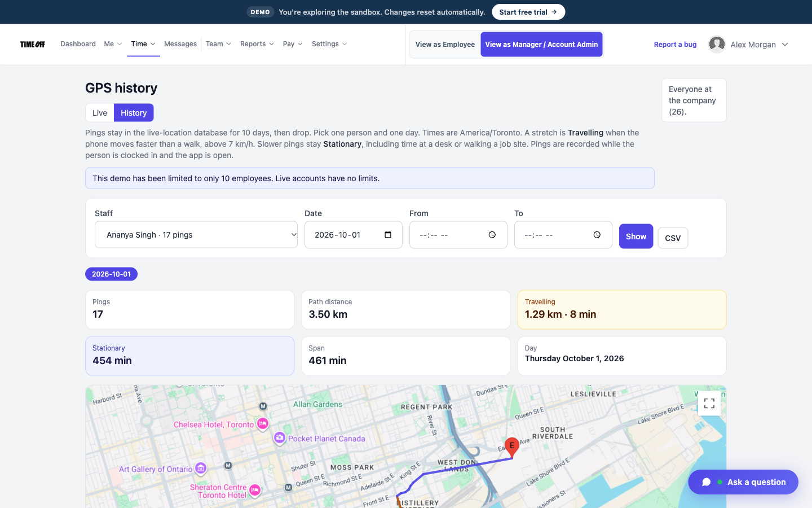Click the 2026-10-01 date chip
The height and width of the screenshot is (508, 812).
(x=111, y=274)
